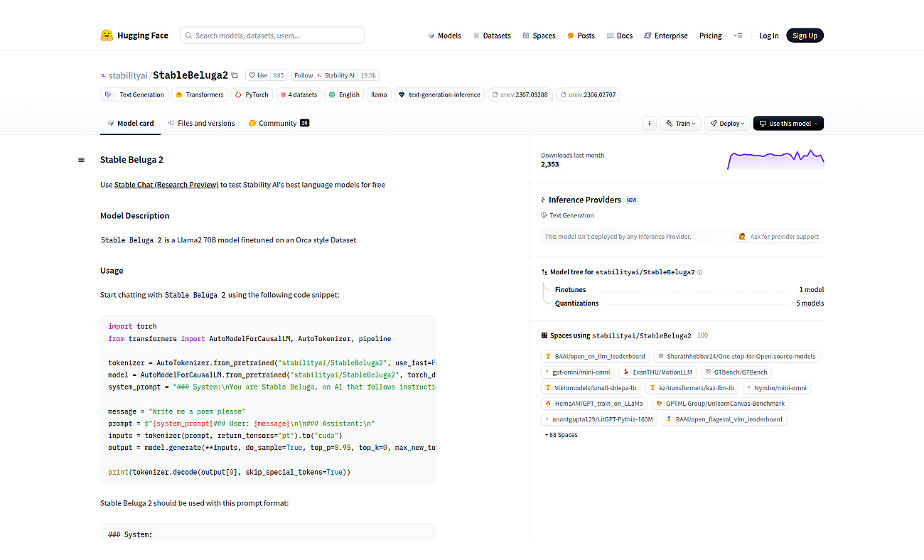Click the Usage heading

[112, 271]
